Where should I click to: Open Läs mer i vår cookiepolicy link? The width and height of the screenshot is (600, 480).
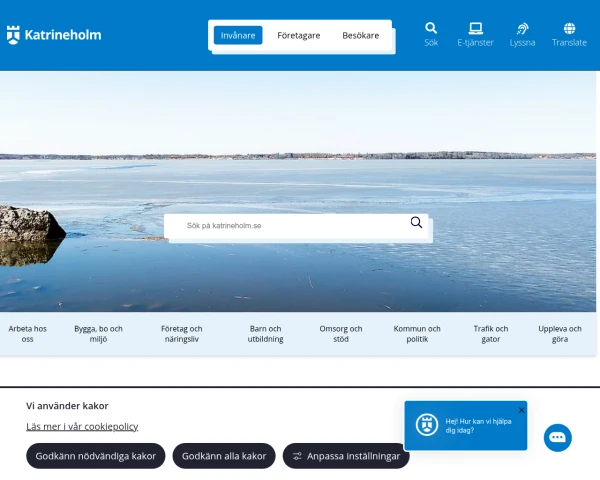tap(82, 426)
